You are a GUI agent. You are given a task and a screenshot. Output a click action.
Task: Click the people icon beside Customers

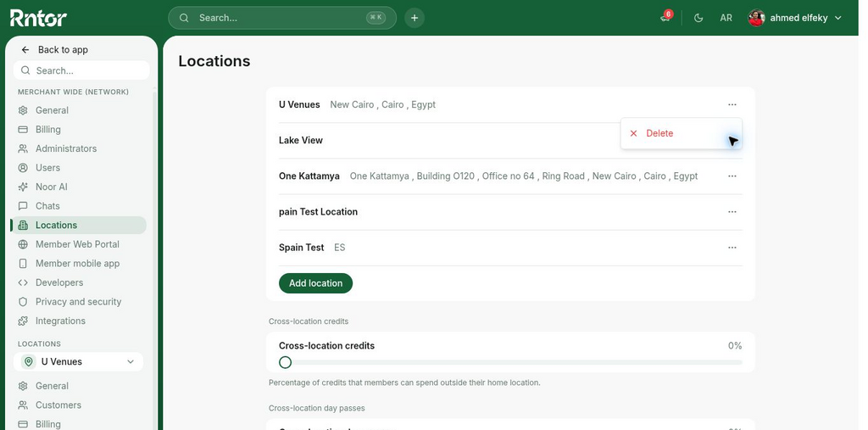pos(23,405)
